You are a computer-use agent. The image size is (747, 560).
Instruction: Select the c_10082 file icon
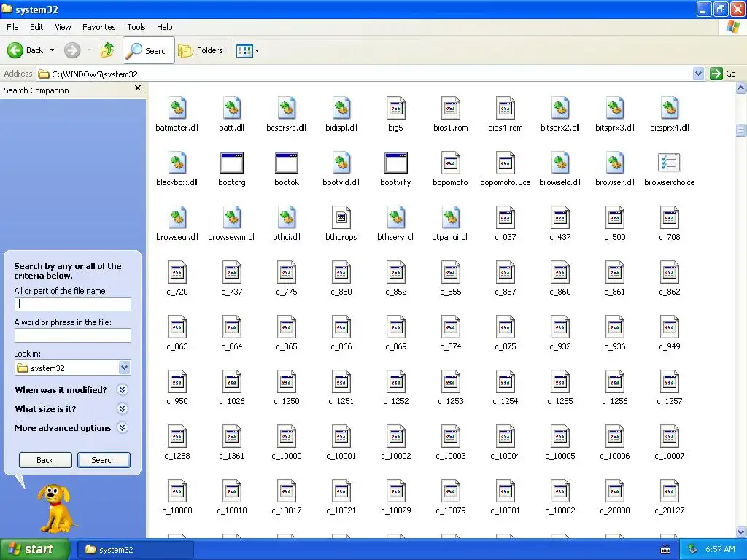coord(560,491)
